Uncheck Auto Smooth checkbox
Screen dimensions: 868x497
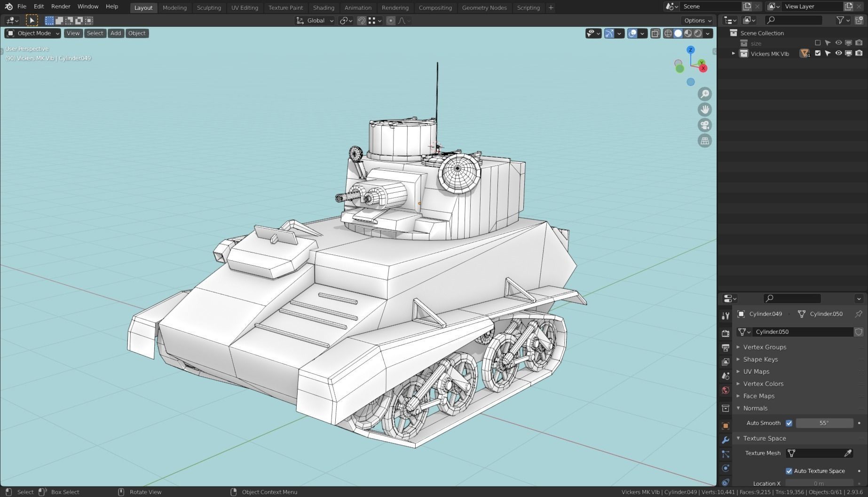point(789,423)
